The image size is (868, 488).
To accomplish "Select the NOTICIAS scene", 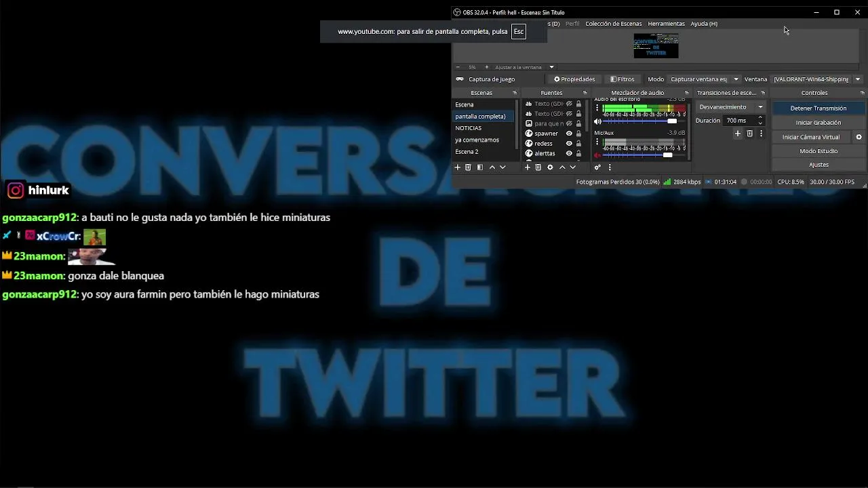I will [x=484, y=128].
